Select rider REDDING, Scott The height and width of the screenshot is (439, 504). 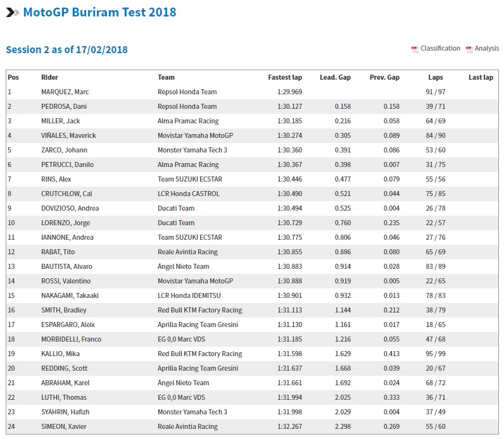[x=64, y=368]
